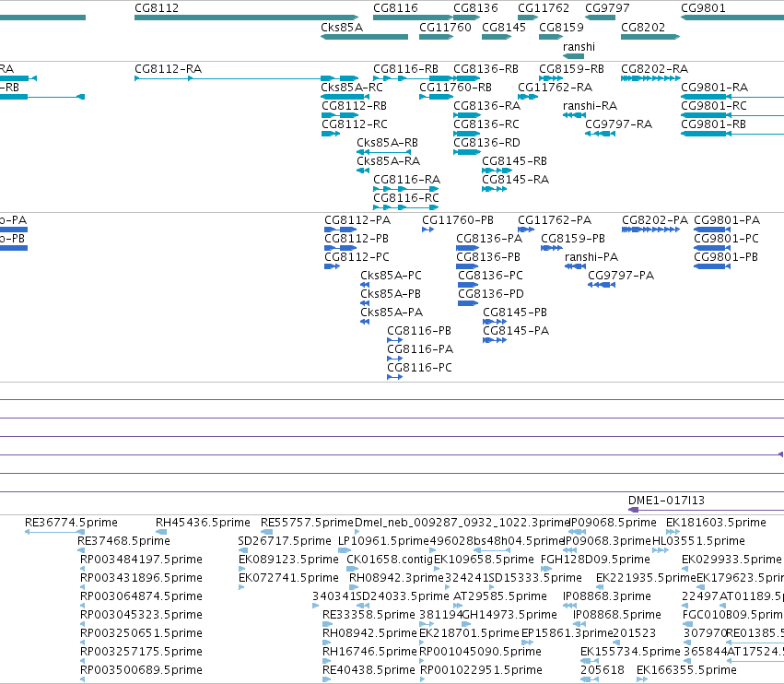Screen dimensions: 784x684
Task: Click the EK089123.5prime EST
Action: point(242,569)
